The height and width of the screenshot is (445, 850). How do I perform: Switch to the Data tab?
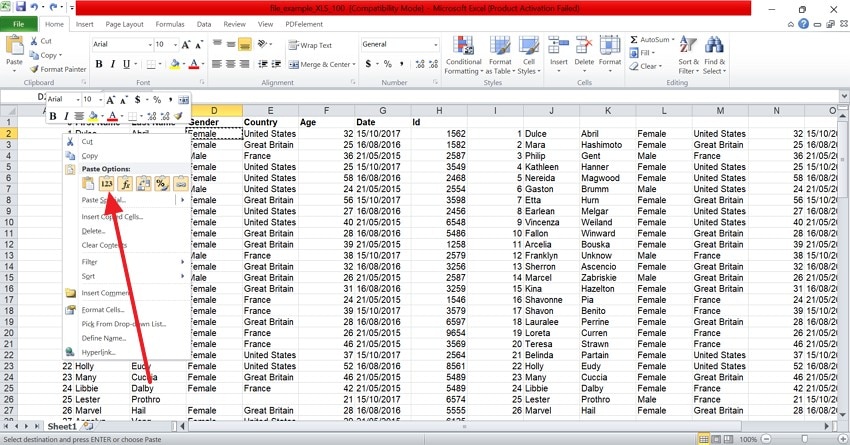(x=204, y=24)
